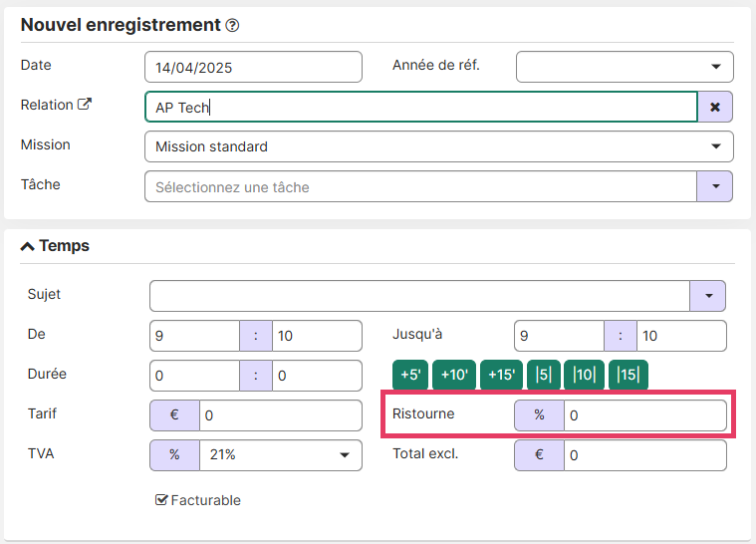Screen dimensions: 756x544
Task: Round to 15 minutes with |15| button
Action: (628, 375)
